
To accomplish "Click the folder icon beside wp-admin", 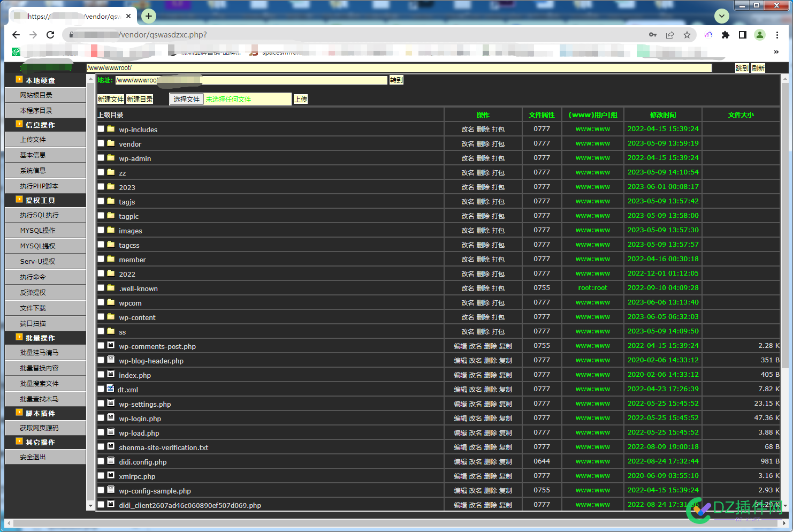I will coord(111,157).
